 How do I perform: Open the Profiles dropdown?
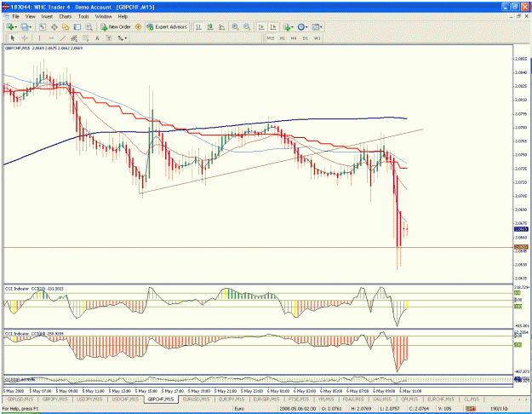26,26
